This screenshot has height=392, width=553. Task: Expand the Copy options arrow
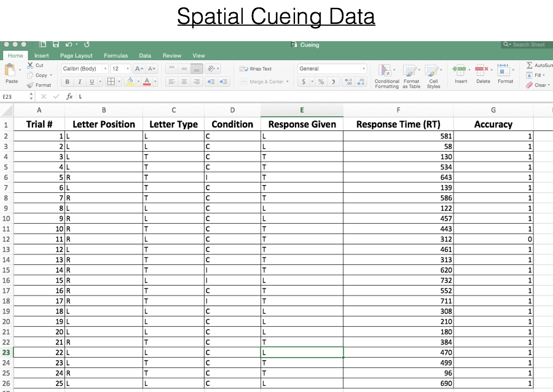click(x=51, y=75)
